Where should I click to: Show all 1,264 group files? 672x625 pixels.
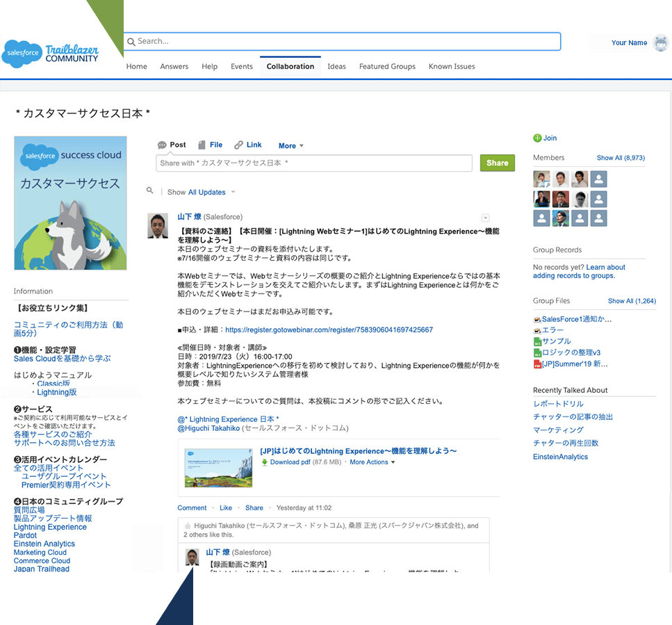coord(632,301)
